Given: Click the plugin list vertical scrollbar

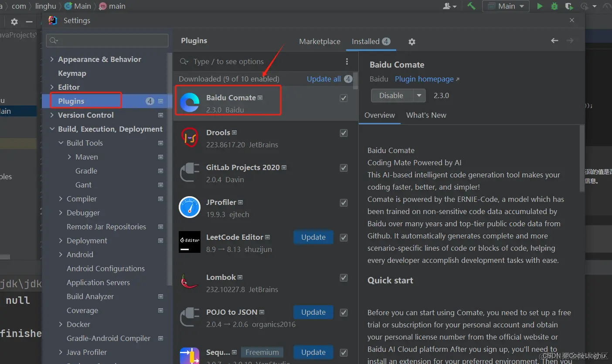Looking at the screenshot, I should [x=356, y=82].
